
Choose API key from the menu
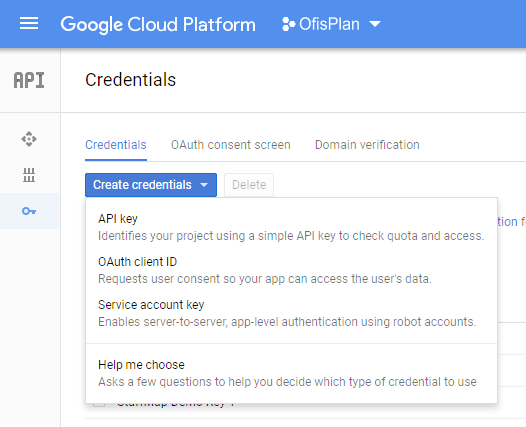click(x=291, y=227)
